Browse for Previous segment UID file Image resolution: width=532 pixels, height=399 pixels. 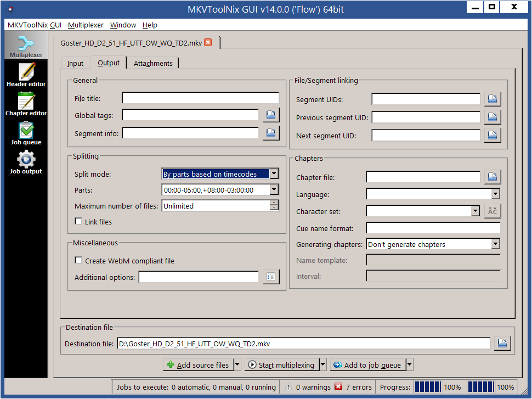pyautogui.click(x=493, y=117)
